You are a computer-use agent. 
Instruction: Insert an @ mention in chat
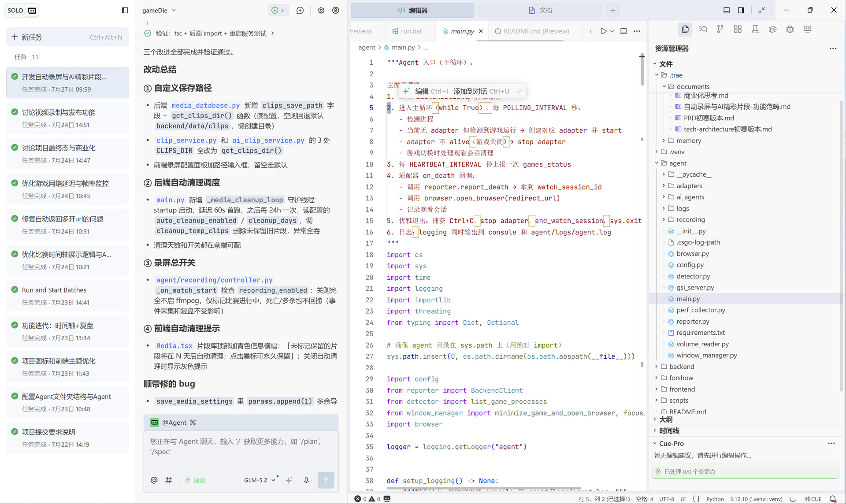coord(154,480)
